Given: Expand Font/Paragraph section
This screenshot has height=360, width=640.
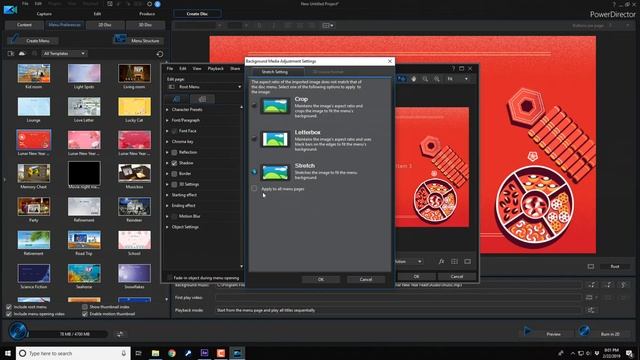Looking at the screenshot, I should click(167, 120).
